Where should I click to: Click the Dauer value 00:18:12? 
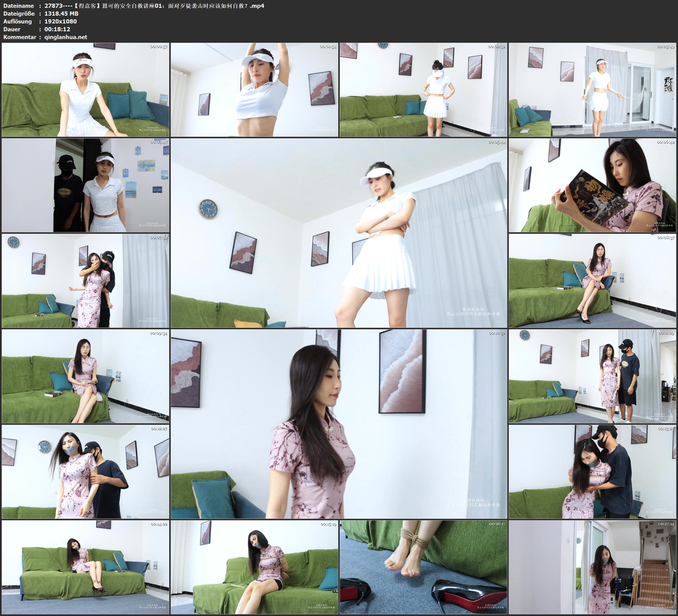click(57, 29)
